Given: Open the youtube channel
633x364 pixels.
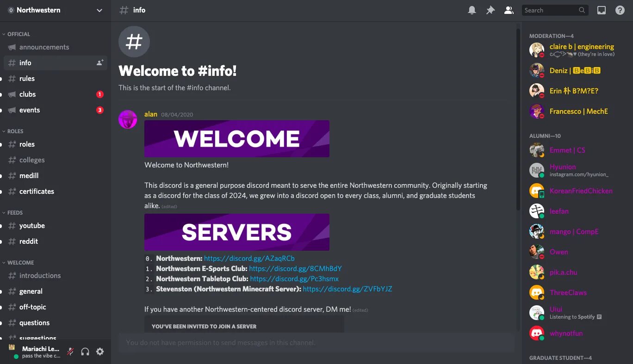Looking at the screenshot, I should click(56, 226).
